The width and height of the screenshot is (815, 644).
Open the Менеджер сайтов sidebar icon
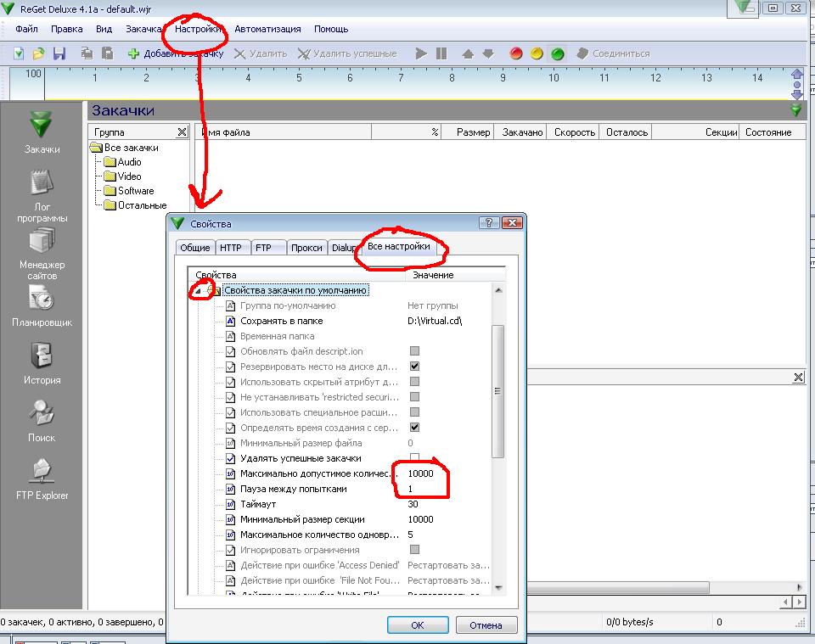42,242
